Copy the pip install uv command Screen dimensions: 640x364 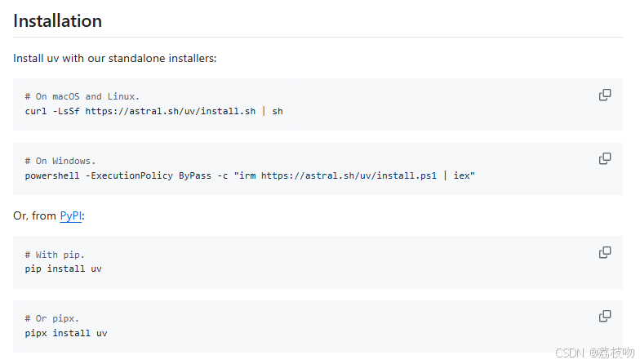click(605, 253)
